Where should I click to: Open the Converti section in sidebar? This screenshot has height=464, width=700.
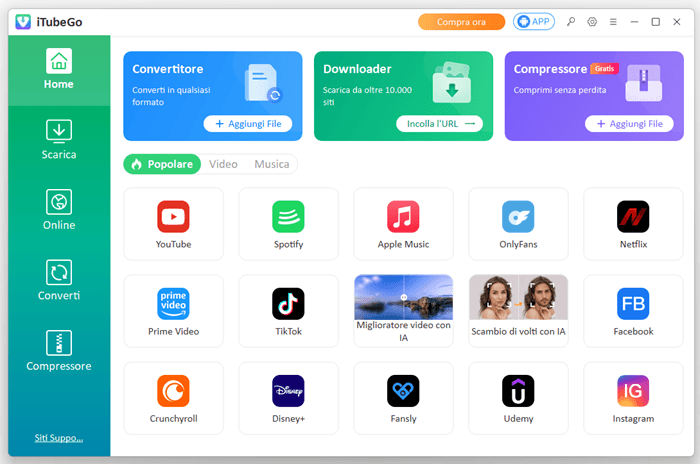(59, 280)
